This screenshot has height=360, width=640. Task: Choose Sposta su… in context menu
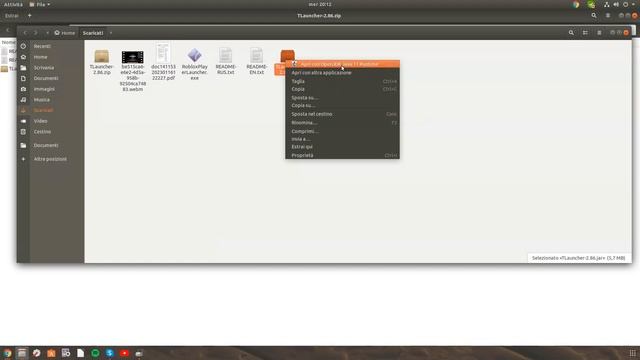tap(342, 98)
